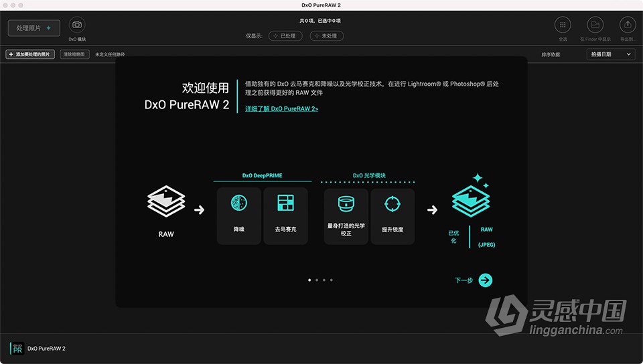Click the 导出到 export icon
The height and width of the screenshot is (364, 643).
coord(628,25)
